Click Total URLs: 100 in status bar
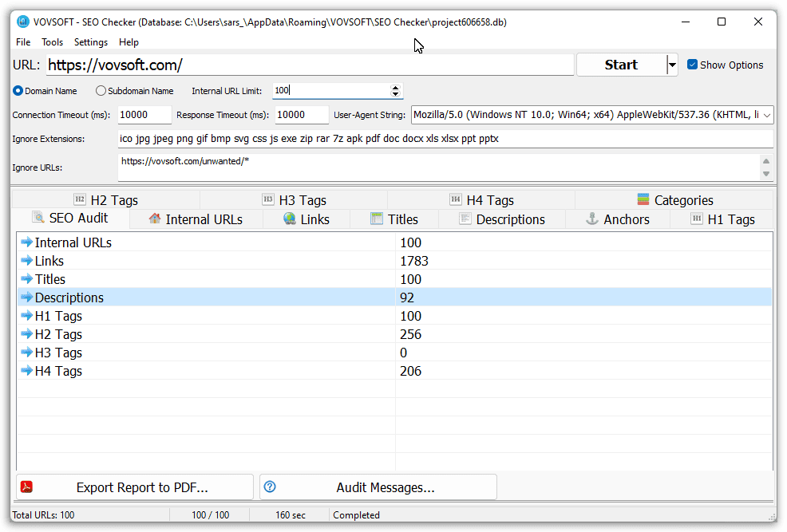The height and width of the screenshot is (532, 787). click(x=43, y=515)
